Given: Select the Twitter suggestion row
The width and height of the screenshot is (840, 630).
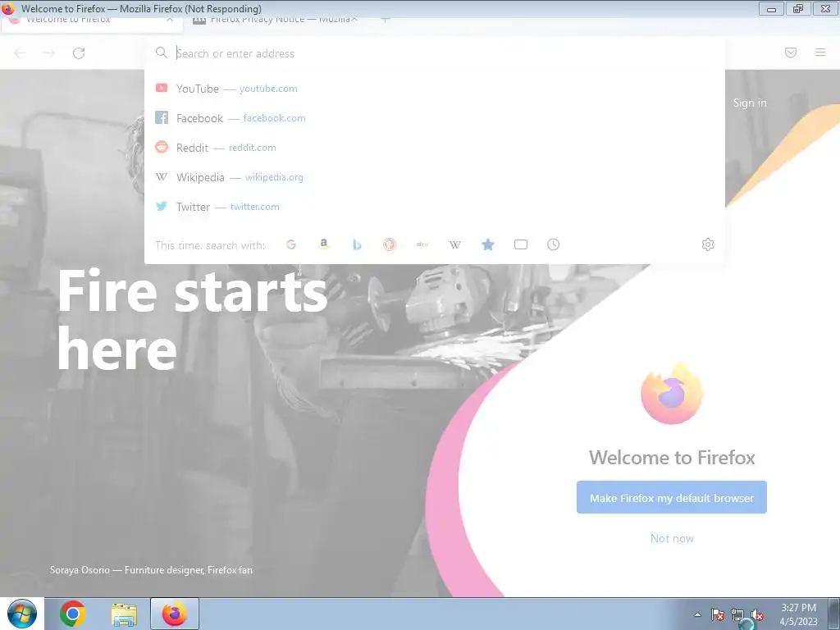Looking at the screenshot, I should click(435, 206).
